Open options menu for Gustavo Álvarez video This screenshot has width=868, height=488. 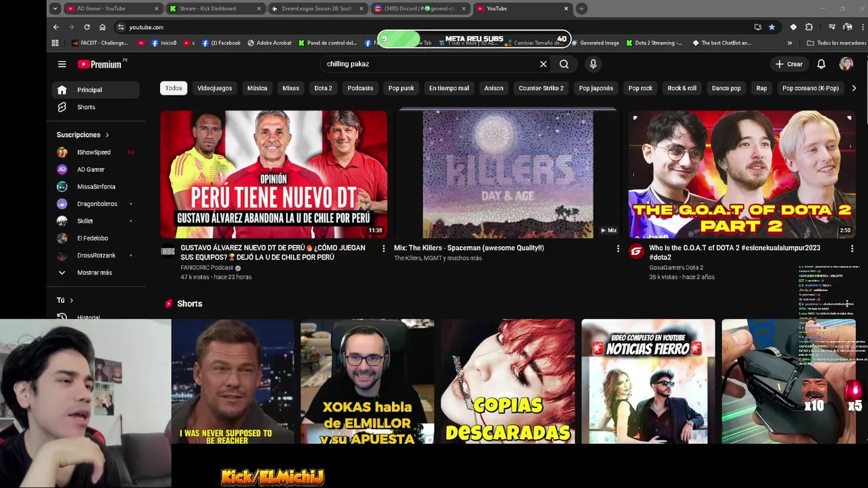pos(384,249)
